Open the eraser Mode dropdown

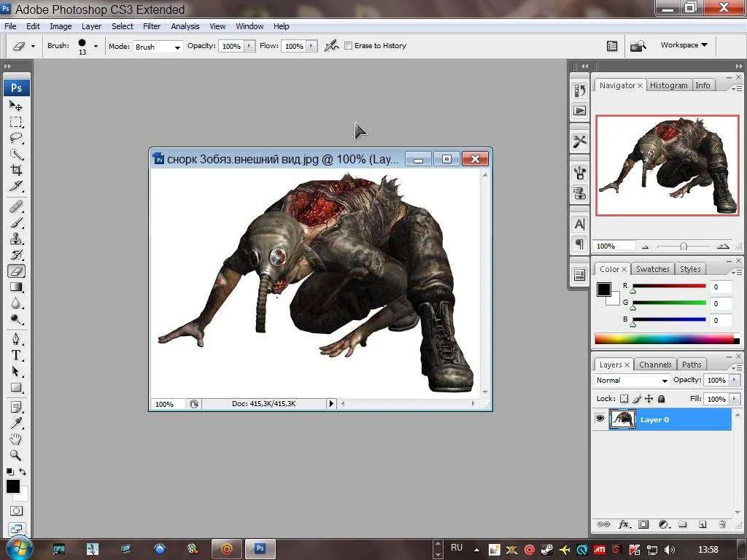pyautogui.click(x=158, y=47)
